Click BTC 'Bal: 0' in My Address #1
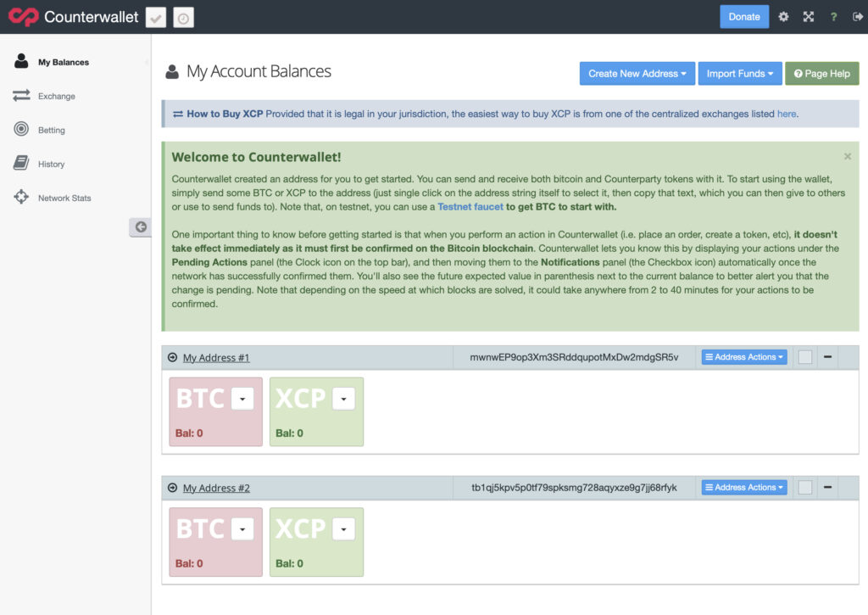 coord(189,433)
